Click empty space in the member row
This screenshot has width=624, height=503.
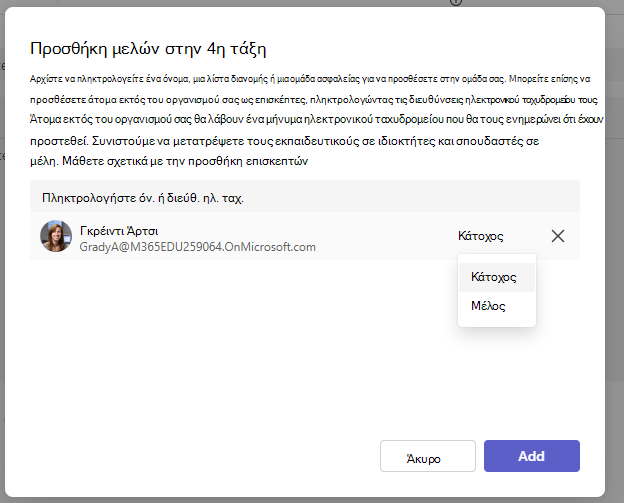pos(386,236)
